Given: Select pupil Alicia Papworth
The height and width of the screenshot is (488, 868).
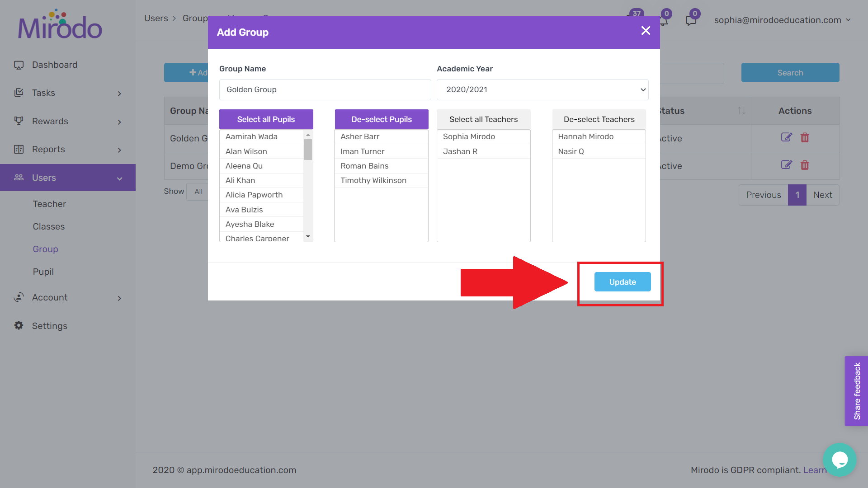Looking at the screenshot, I should coord(261,195).
